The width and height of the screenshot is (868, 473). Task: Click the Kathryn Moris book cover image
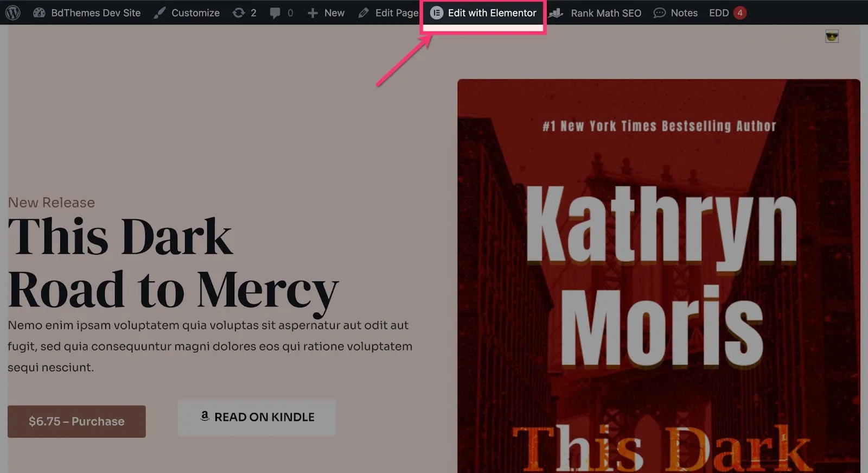point(659,276)
